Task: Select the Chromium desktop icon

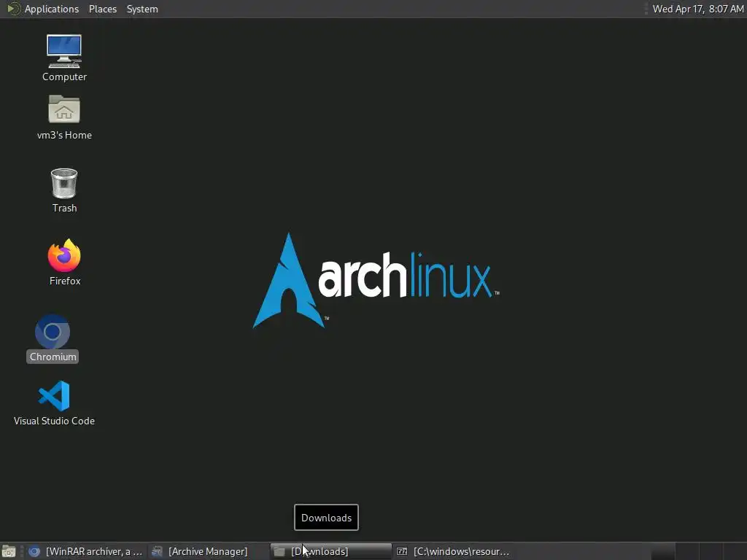Action: click(53, 332)
